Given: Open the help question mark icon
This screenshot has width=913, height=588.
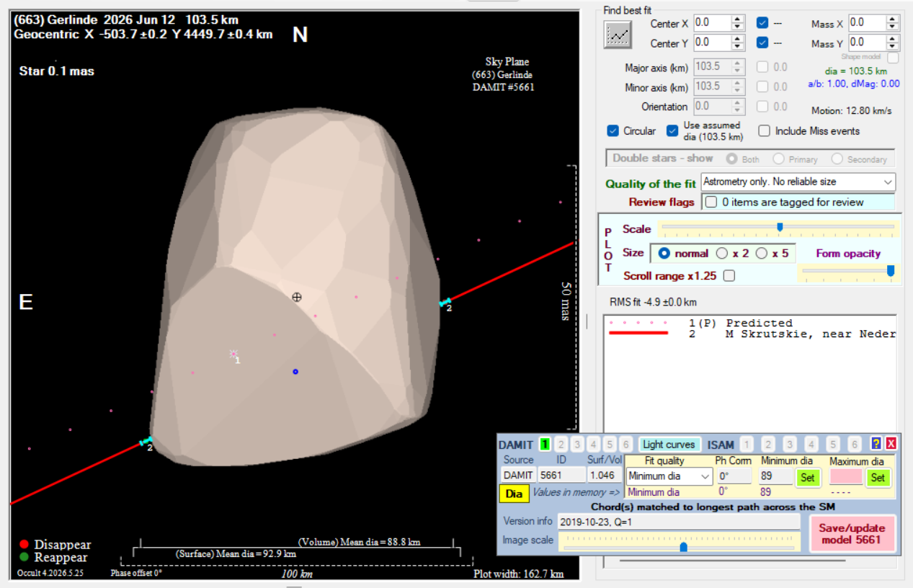Looking at the screenshot, I should tap(877, 444).
